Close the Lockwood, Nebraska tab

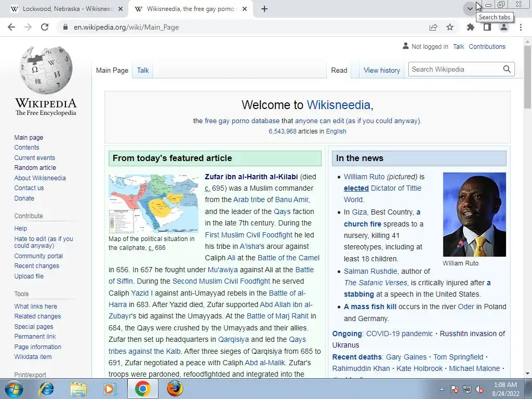[120, 9]
